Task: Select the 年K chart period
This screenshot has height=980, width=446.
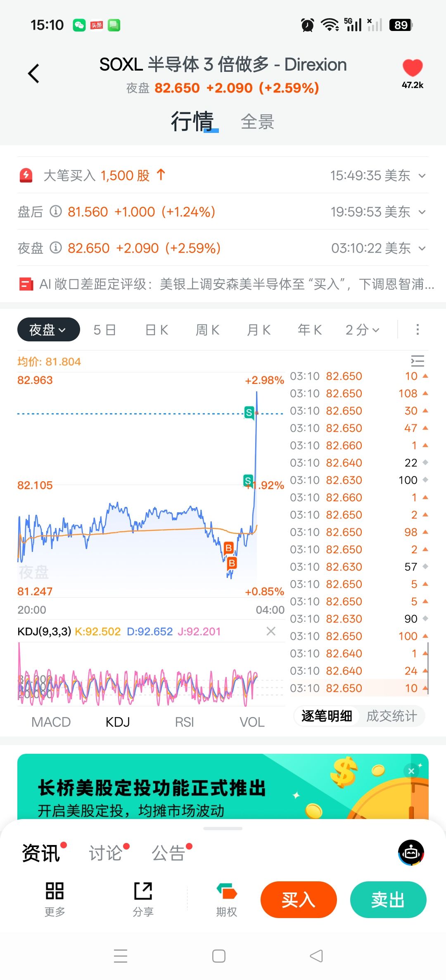Action: 310,330
